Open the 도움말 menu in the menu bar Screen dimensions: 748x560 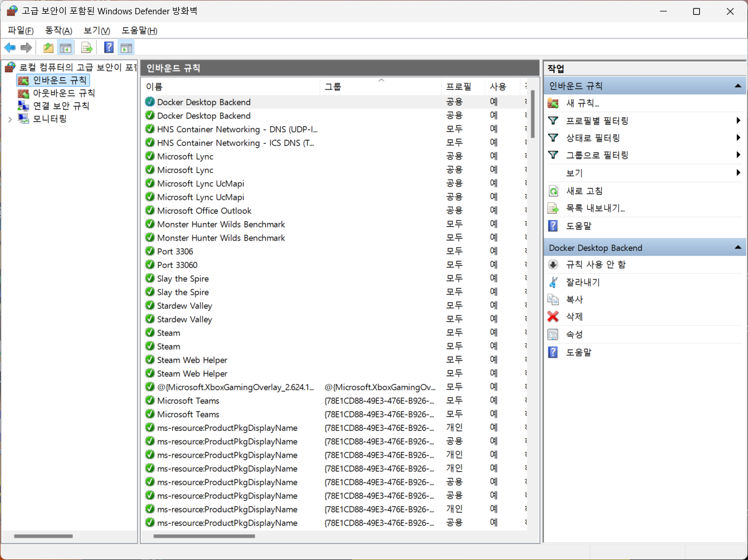tap(139, 30)
